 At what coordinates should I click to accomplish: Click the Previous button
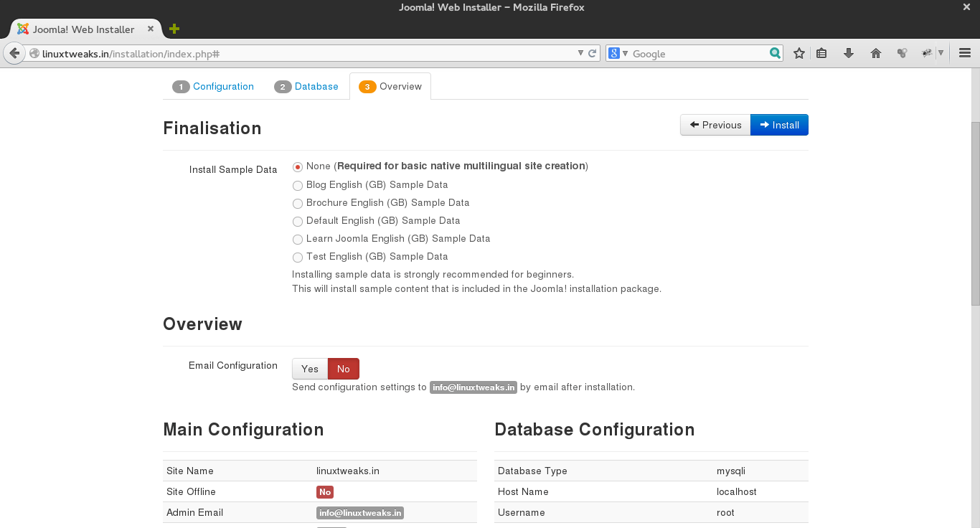pyautogui.click(x=715, y=125)
